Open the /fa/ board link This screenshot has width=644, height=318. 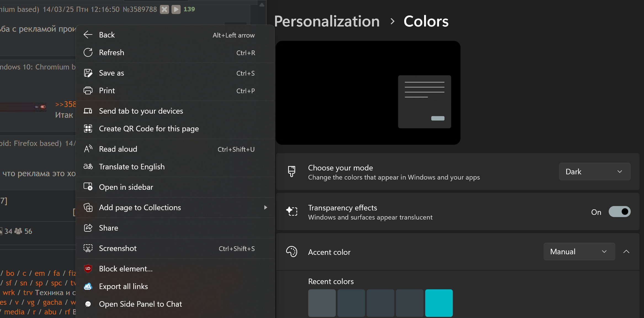(57, 273)
